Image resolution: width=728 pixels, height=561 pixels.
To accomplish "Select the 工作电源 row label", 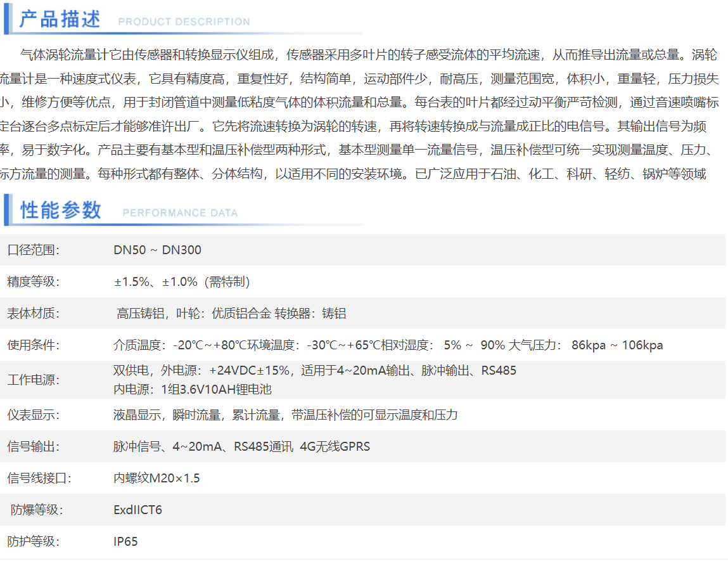I will pyautogui.click(x=33, y=380).
